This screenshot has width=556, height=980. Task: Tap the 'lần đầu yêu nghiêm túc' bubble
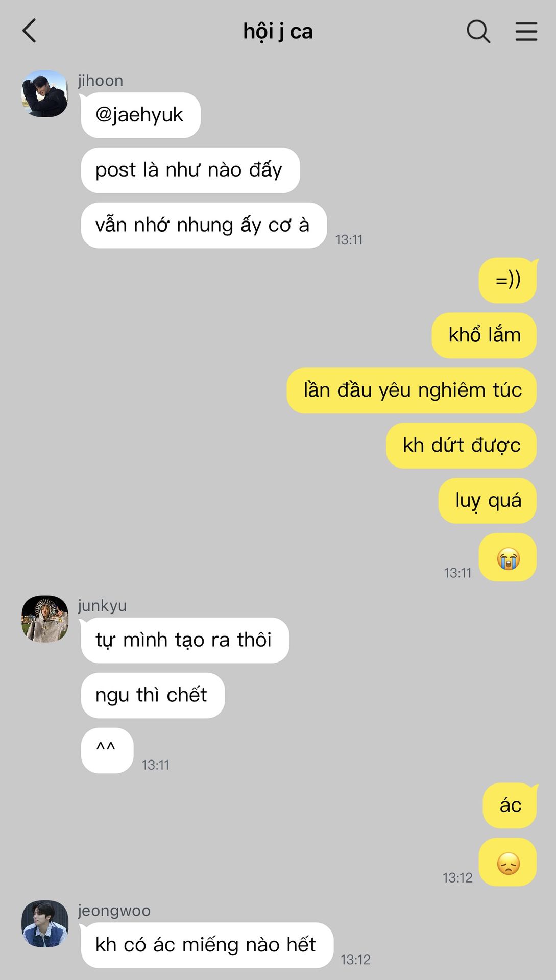412,390
